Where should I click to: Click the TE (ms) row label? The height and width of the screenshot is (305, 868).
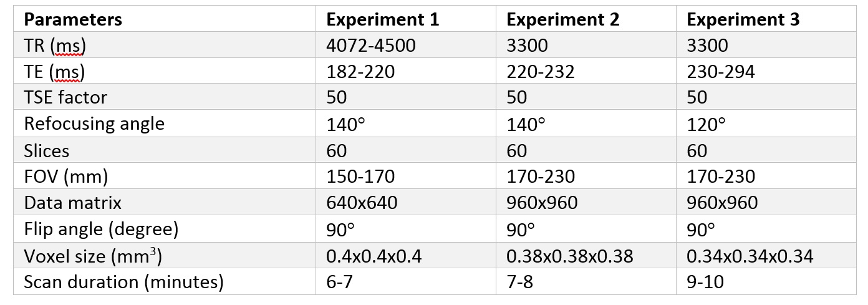54,72
